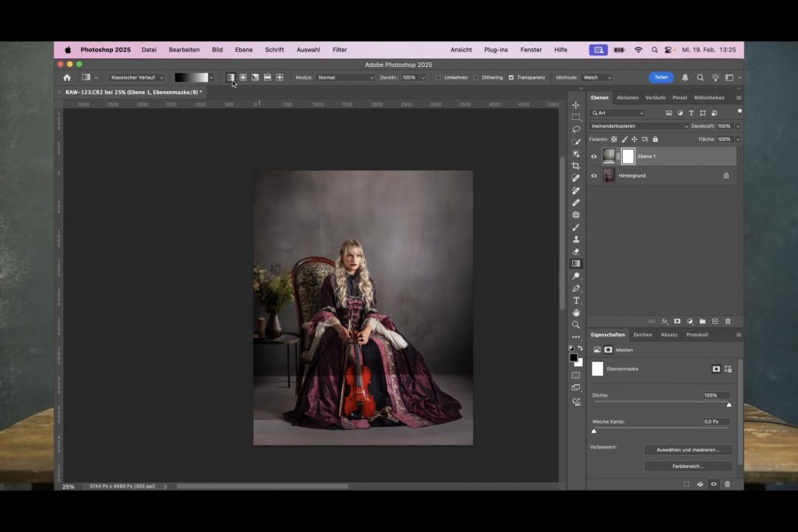Screen dimensions: 798x532
Task: Activate the Hand tool
Action: click(x=576, y=312)
